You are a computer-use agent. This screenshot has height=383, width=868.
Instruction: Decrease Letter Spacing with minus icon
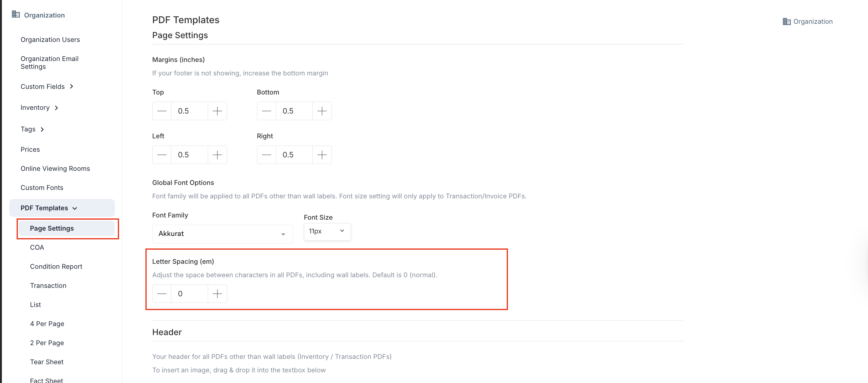pos(162,294)
